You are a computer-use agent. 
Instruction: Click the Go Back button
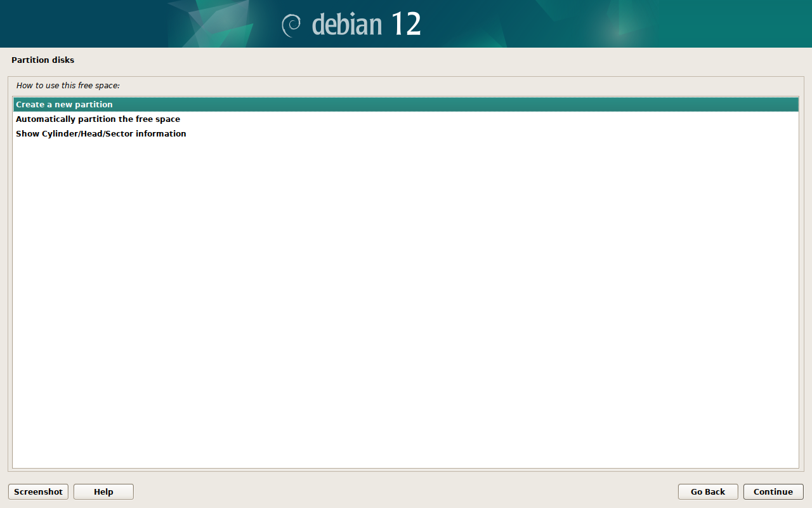(x=707, y=491)
